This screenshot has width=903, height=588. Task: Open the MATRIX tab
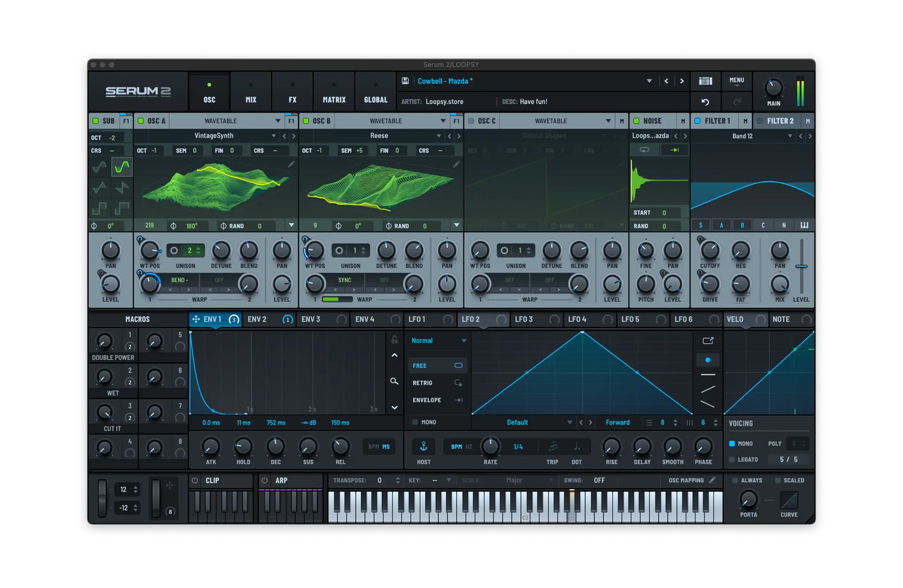(x=334, y=92)
